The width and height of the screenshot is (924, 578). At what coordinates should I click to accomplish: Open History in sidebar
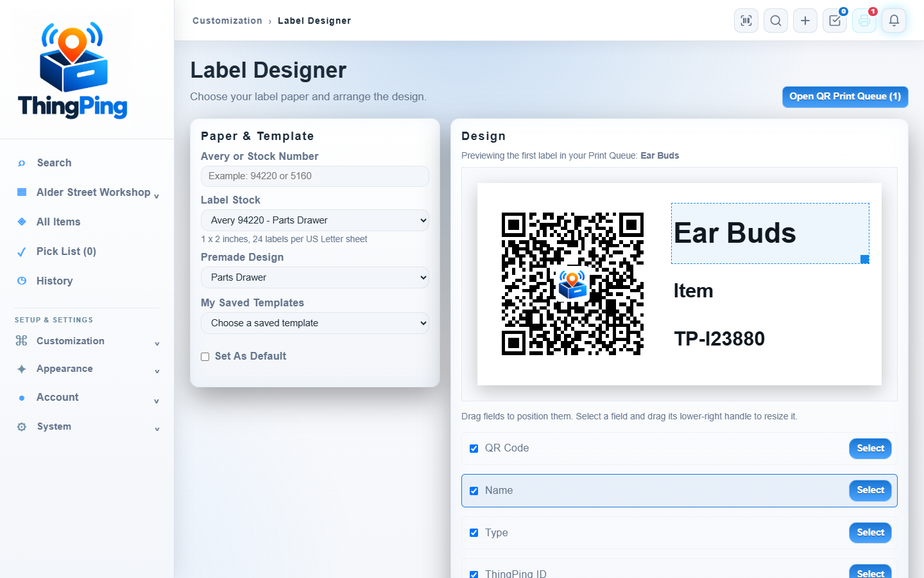click(x=55, y=281)
